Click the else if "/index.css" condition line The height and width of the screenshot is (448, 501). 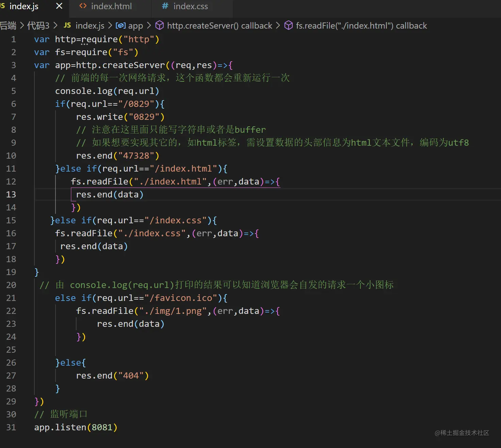(x=133, y=220)
